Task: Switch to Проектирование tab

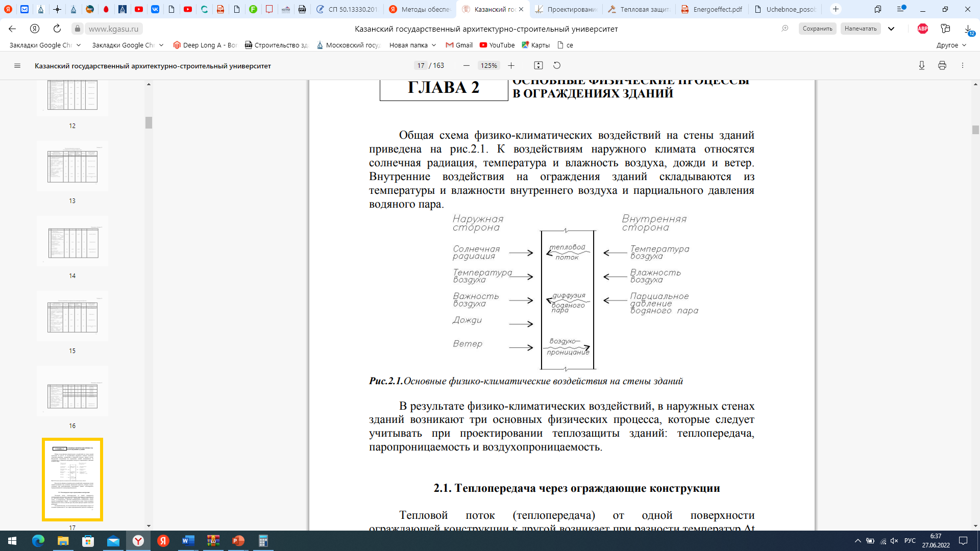Action: point(566,9)
